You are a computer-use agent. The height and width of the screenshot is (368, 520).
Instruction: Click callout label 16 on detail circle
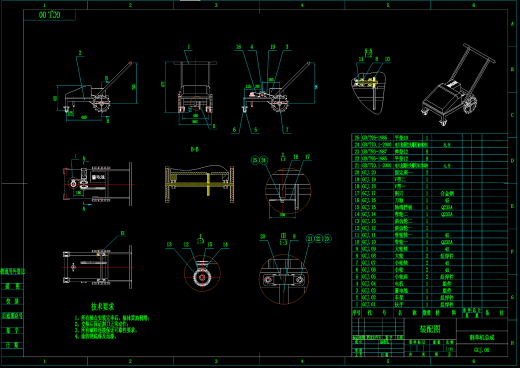296,157
